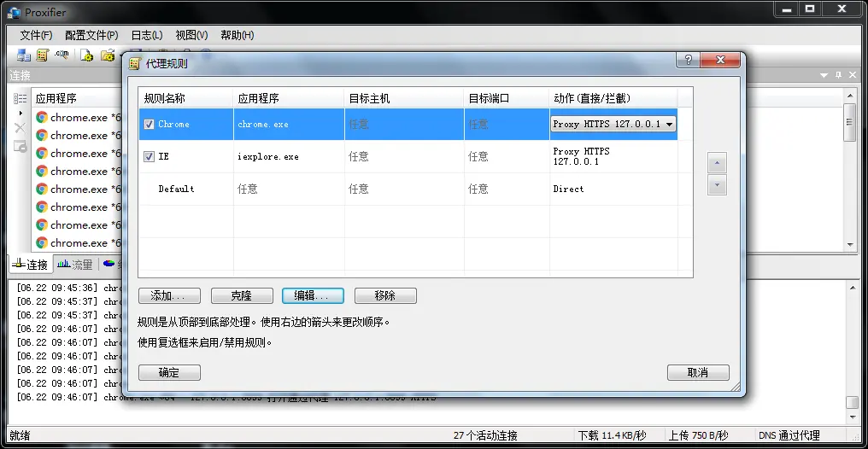The image size is (868, 449).
Task: Click the connections list scrollbar down arrow
Action: tap(851, 245)
